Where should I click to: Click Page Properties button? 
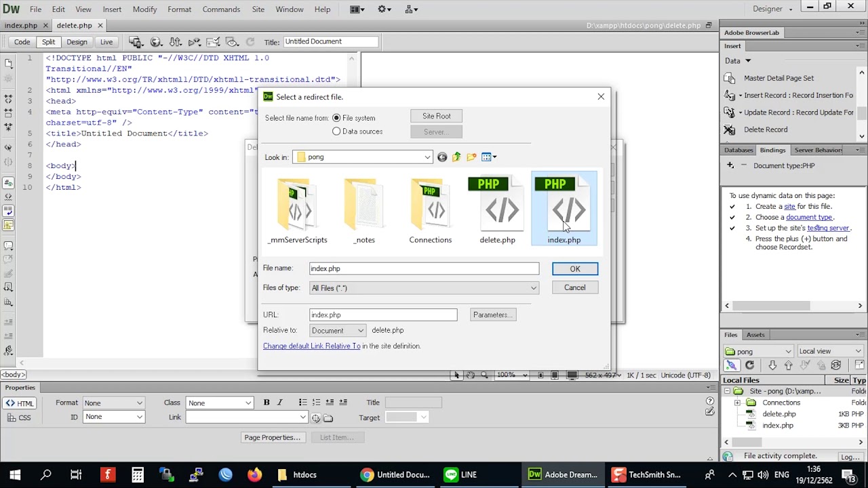(x=273, y=438)
